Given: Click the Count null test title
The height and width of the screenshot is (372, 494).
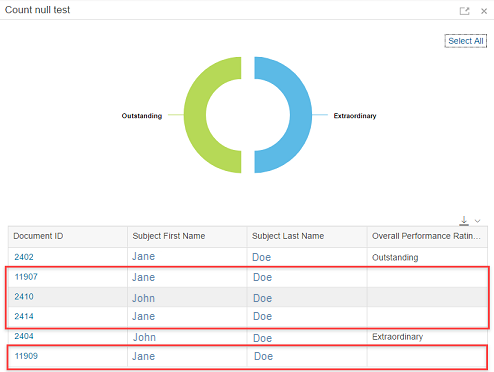Looking at the screenshot, I should coord(37,10).
